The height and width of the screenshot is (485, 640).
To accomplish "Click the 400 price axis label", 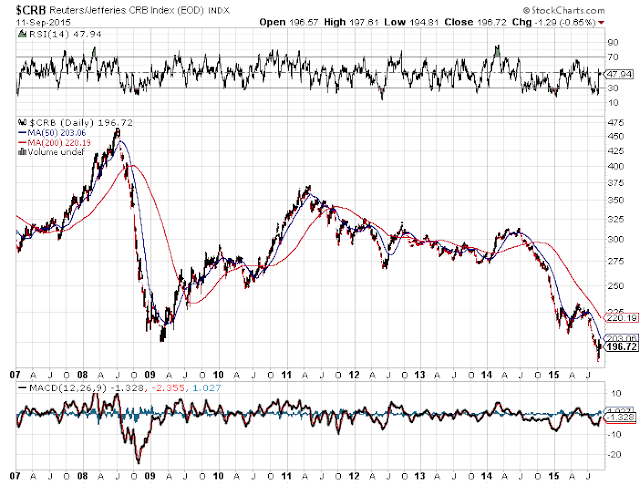I will click(x=616, y=166).
